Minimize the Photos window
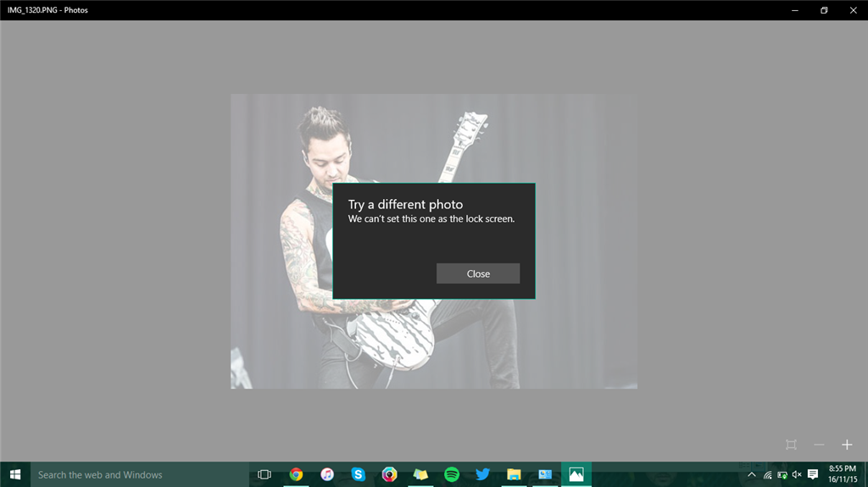This screenshot has width=868, height=487. point(795,10)
